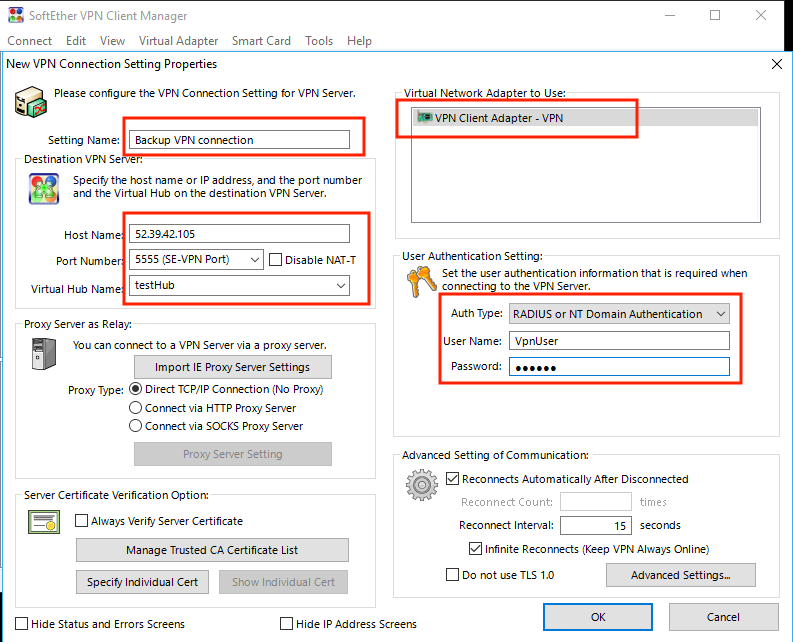Open the Edit menu
The image size is (793, 642).
[x=76, y=41]
